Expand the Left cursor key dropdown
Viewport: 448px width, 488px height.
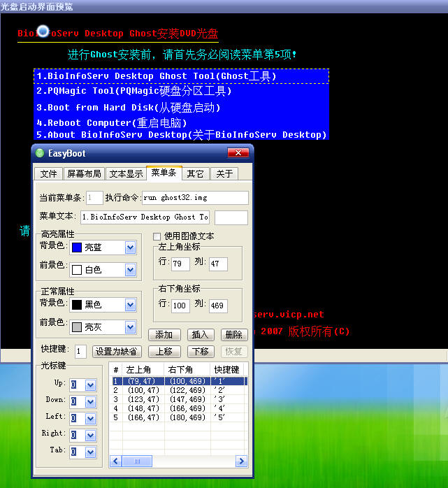click(x=91, y=419)
